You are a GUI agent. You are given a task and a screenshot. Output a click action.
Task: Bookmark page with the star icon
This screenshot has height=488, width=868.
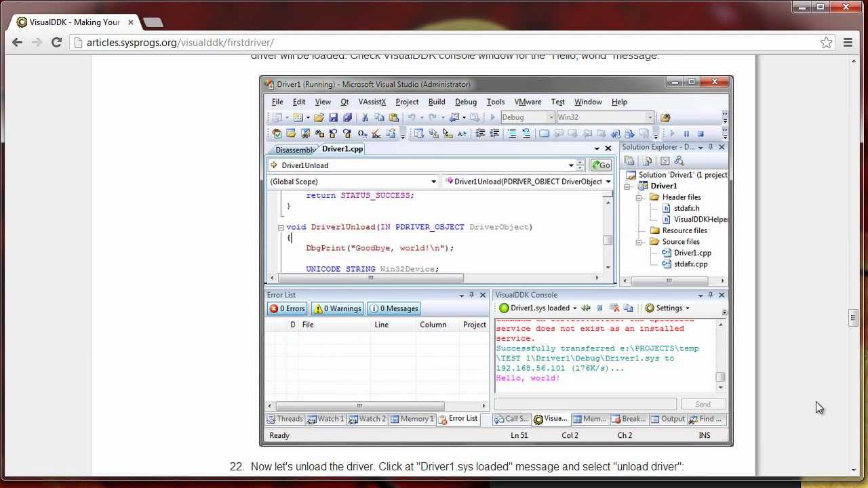[x=826, y=42]
